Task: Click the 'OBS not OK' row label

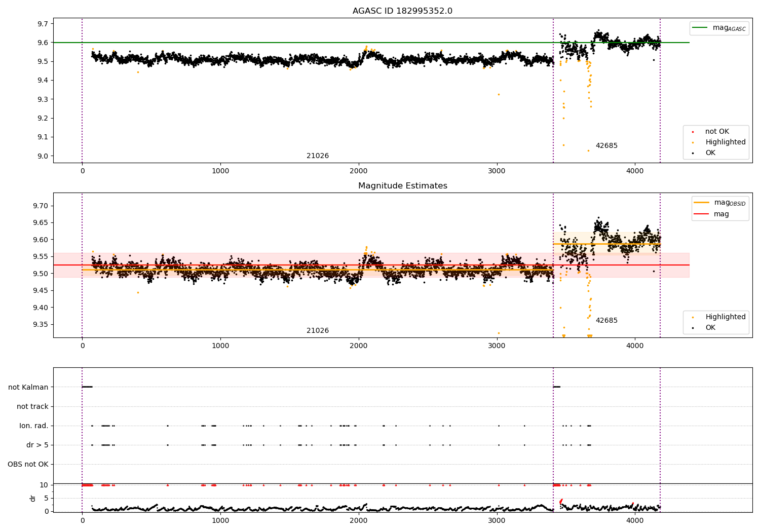Action: pos(28,464)
